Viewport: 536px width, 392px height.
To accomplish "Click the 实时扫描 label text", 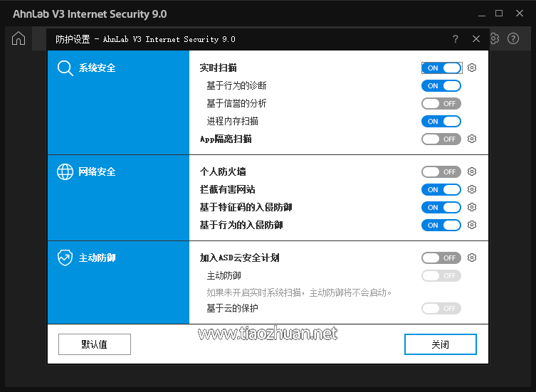I will click(x=218, y=68).
